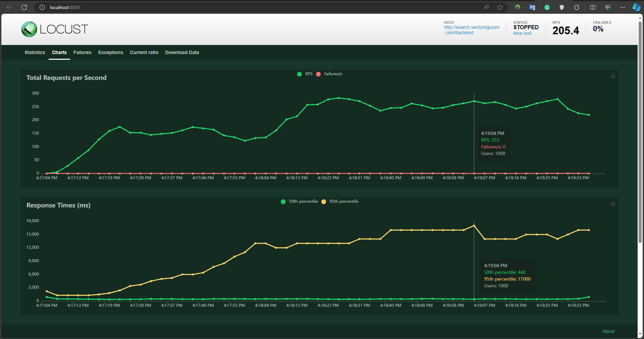Toggle the 95th percentile series in legend
Image resolution: width=644 pixels, height=339 pixels.
pyautogui.click(x=340, y=201)
